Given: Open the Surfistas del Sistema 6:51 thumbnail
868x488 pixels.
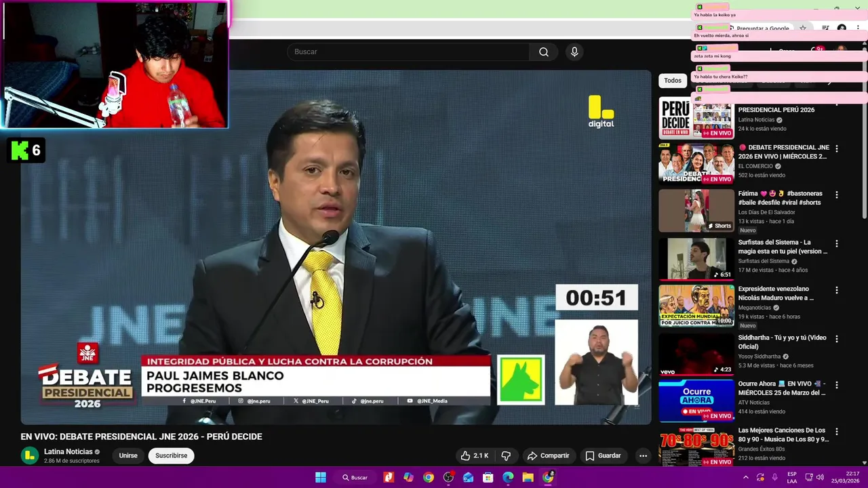Looking at the screenshot, I should tap(696, 259).
